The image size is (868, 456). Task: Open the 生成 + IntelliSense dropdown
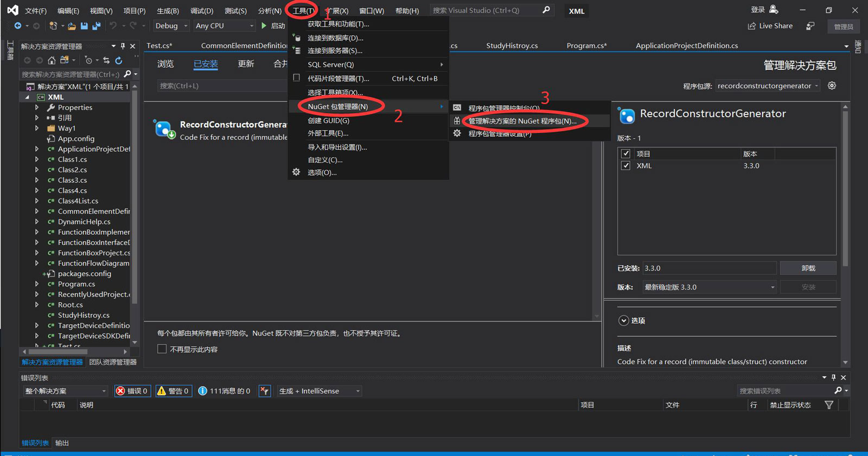[319, 391]
